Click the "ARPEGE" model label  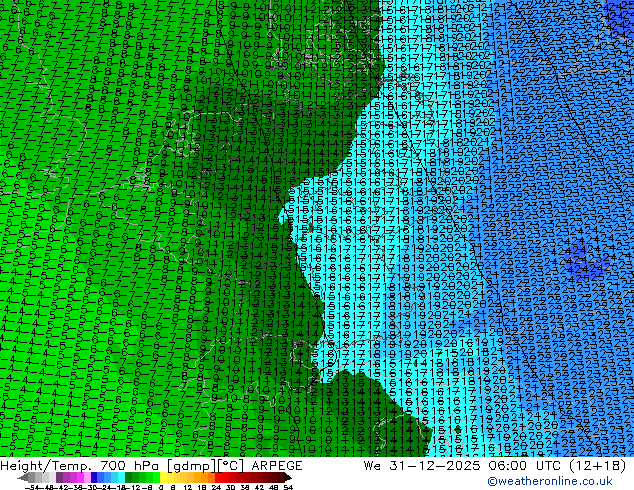(277, 466)
